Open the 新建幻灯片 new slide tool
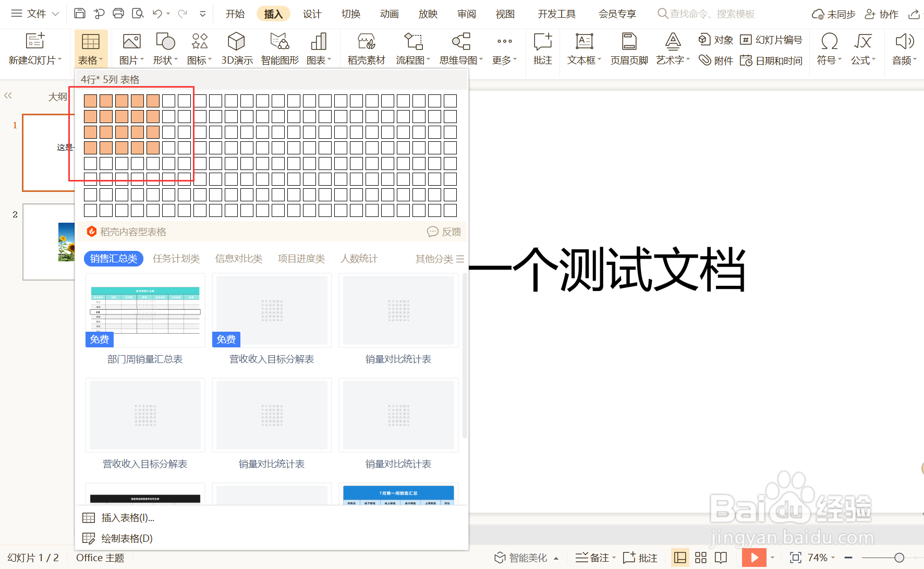This screenshot has width=924, height=569. [35, 49]
